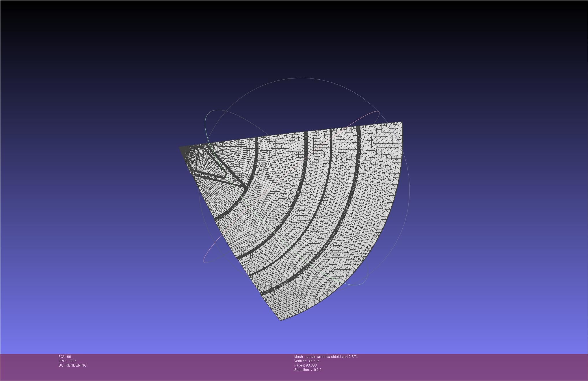
Task: Click the Faces: 93,068 info line
Action: [x=305, y=365]
